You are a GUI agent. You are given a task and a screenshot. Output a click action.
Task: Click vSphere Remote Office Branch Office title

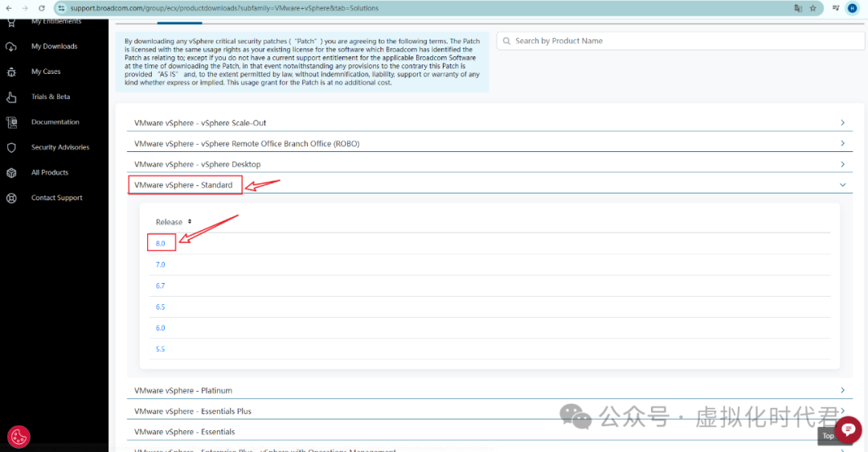coord(247,143)
